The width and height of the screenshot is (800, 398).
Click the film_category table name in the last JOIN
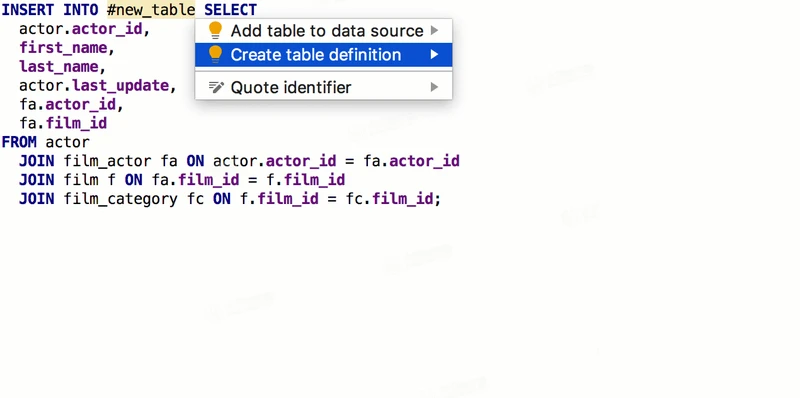tap(120, 199)
